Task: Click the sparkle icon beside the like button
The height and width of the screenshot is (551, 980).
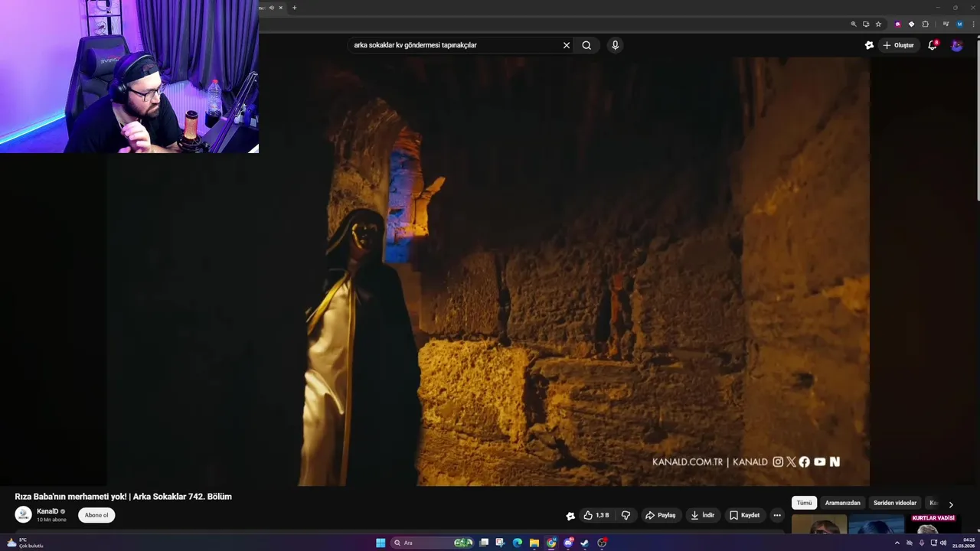Action: point(570,516)
